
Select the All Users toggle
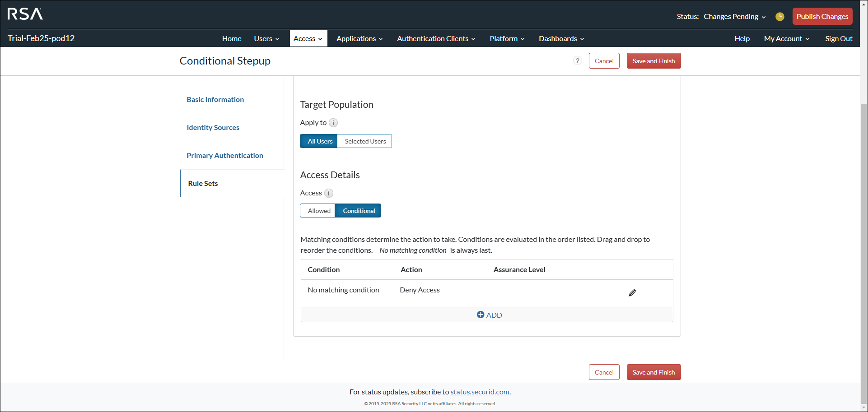[x=319, y=141]
